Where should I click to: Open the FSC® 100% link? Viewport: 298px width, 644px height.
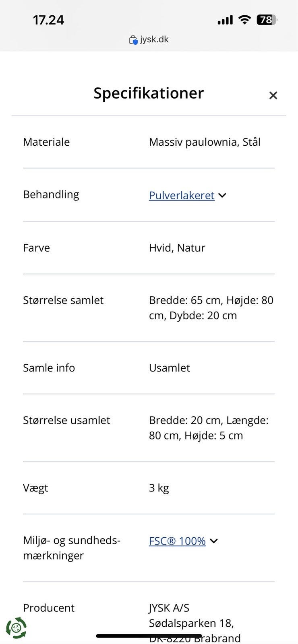[177, 541]
